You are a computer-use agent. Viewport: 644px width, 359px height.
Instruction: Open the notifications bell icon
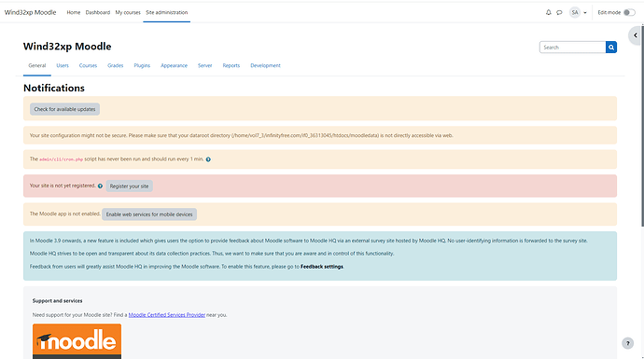(548, 12)
